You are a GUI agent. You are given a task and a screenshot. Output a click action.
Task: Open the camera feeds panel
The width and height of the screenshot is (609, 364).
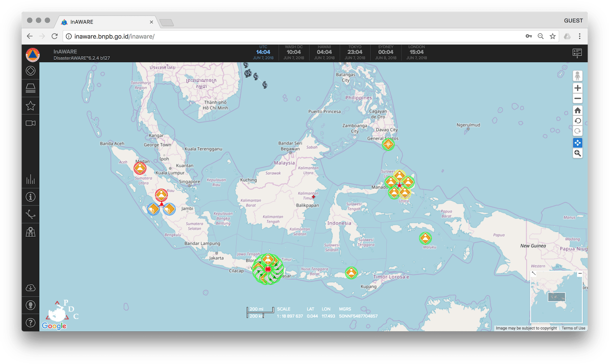coord(30,123)
